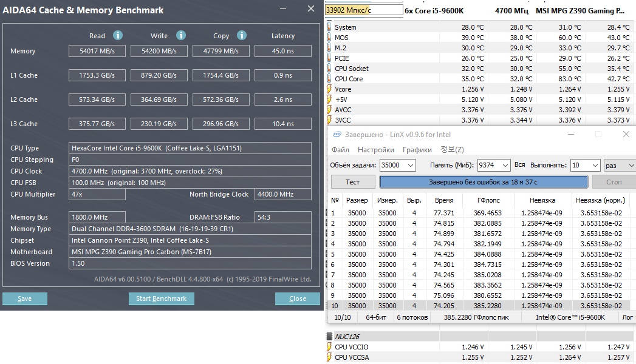Click the Write info icon in AIDA64

click(181, 36)
